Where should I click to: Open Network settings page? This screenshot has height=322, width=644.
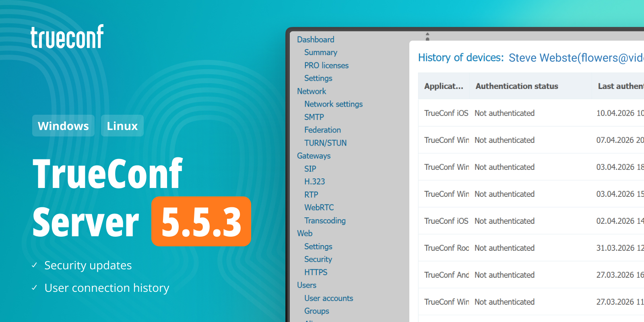[x=334, y=104]
